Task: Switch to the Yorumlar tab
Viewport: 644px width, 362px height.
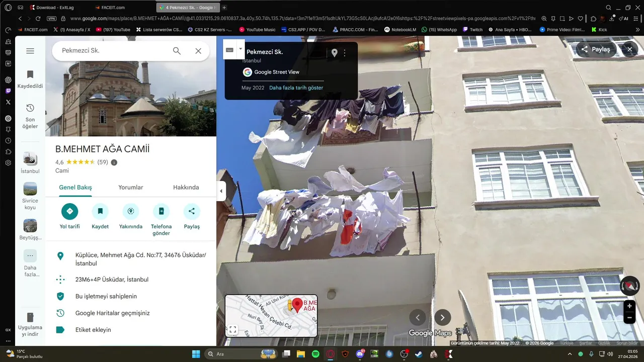Action: (131, 187)
